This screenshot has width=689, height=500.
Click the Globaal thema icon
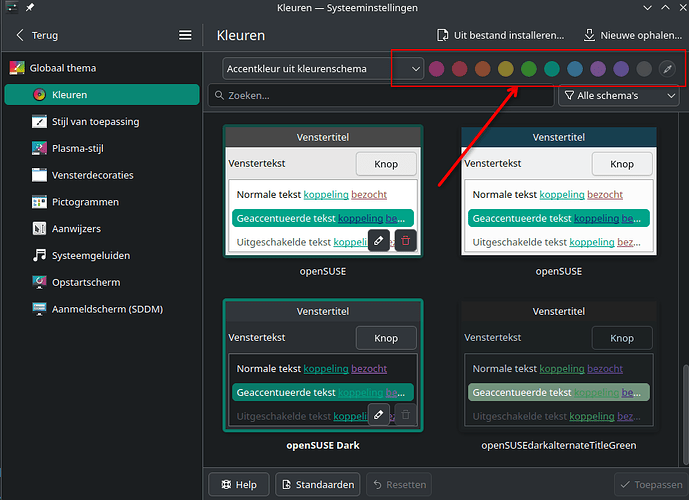[17, 68]
